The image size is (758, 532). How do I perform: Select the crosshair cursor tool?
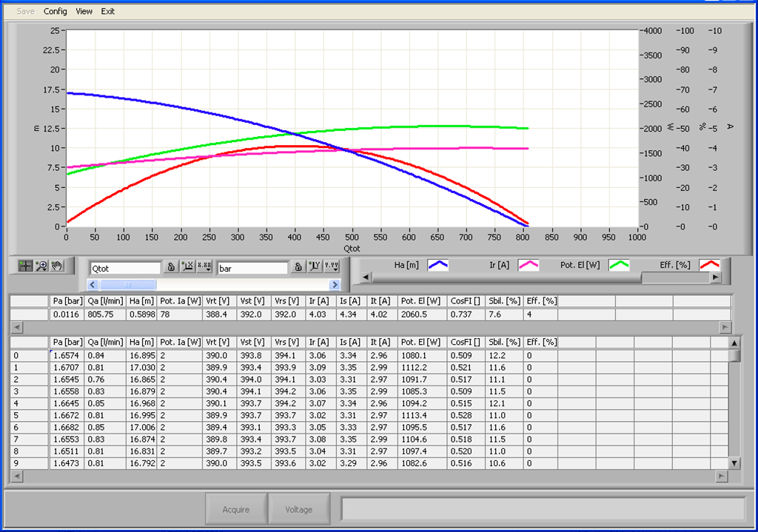(26, 266)
